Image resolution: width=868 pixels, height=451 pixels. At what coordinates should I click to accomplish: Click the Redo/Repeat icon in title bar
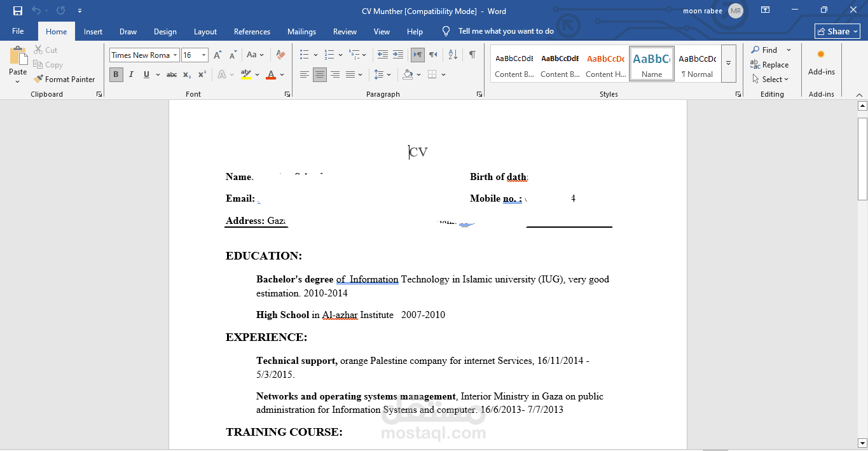(61, 11)
